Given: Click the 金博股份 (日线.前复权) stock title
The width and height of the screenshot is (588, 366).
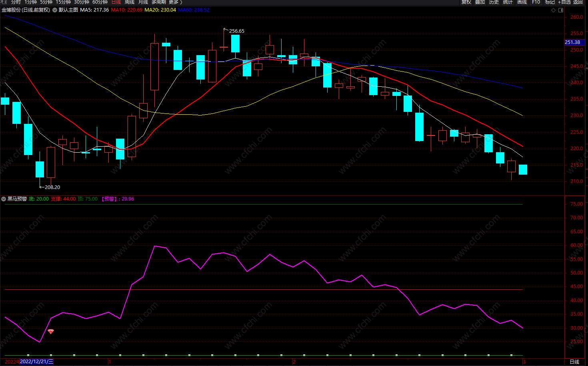Looking at the screenshot, I should tap(26, 10).
